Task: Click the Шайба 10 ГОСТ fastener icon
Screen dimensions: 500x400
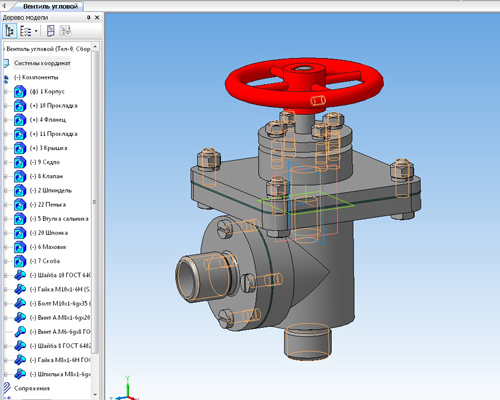Action: point(20,275)
